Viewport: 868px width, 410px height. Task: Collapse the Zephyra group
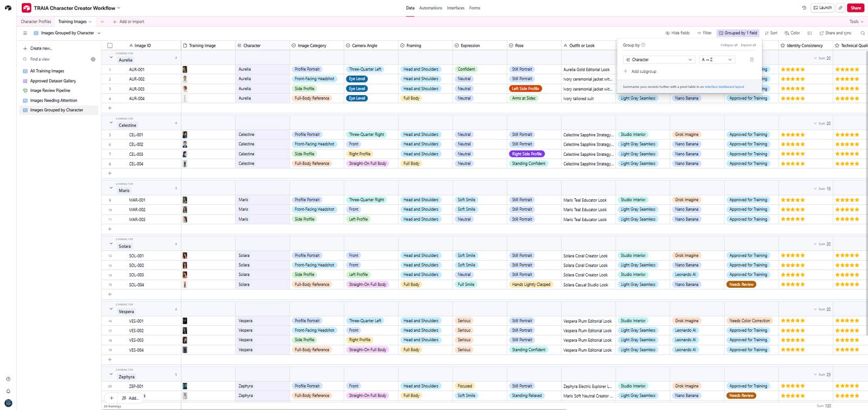coord(111,374)
